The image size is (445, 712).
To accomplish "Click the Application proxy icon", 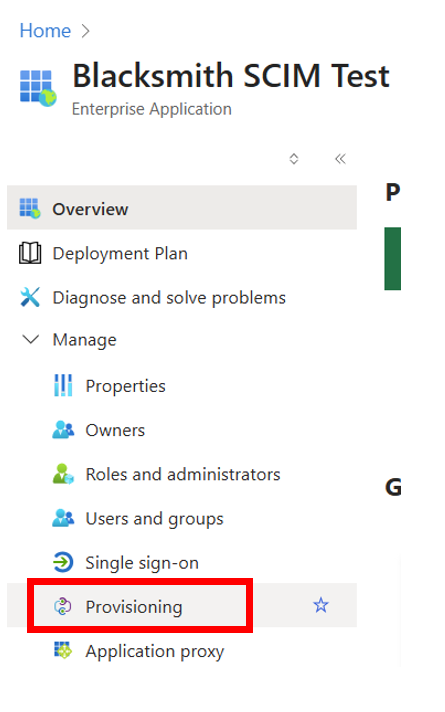I will pyautogui.click(x=63, y=650).
